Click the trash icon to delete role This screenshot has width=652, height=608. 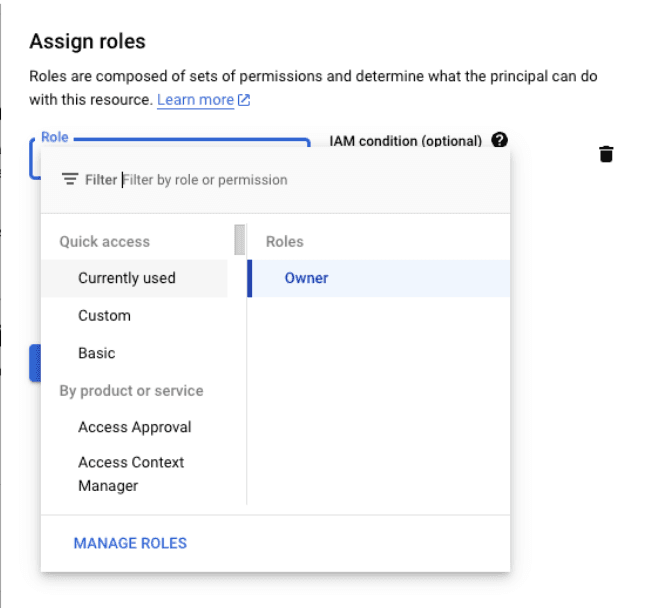click(x=605, y=154)
